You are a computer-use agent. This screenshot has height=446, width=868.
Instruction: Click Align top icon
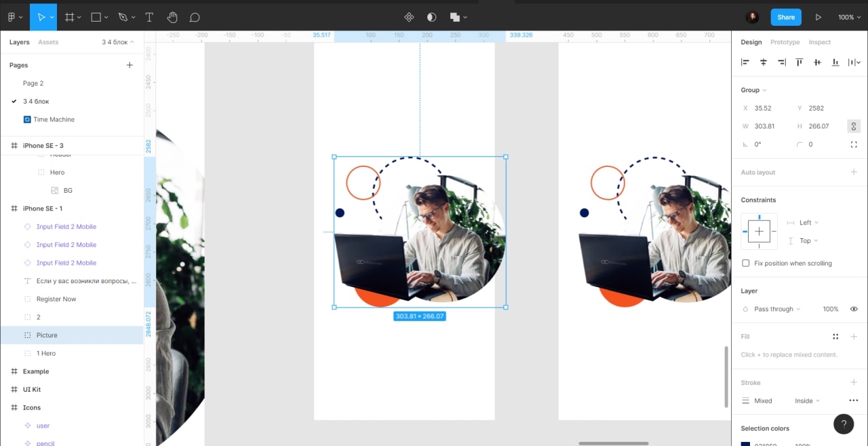point(800,62)
